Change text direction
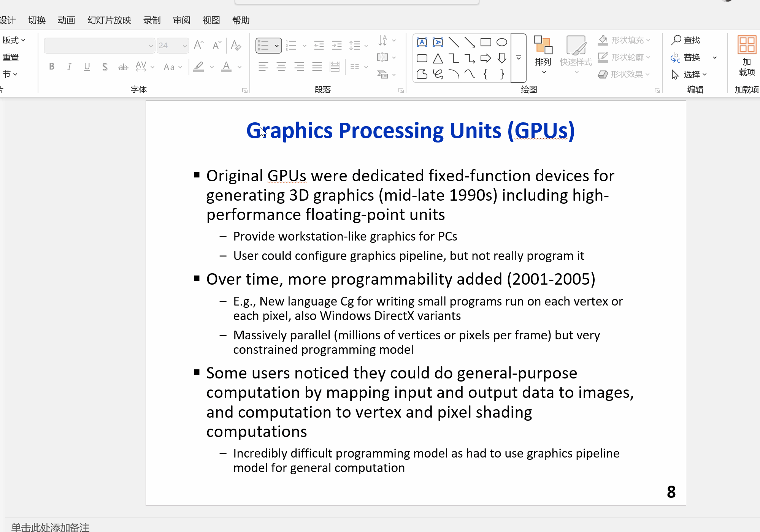Viewport: 760px width, 532px height. point(387,40)
